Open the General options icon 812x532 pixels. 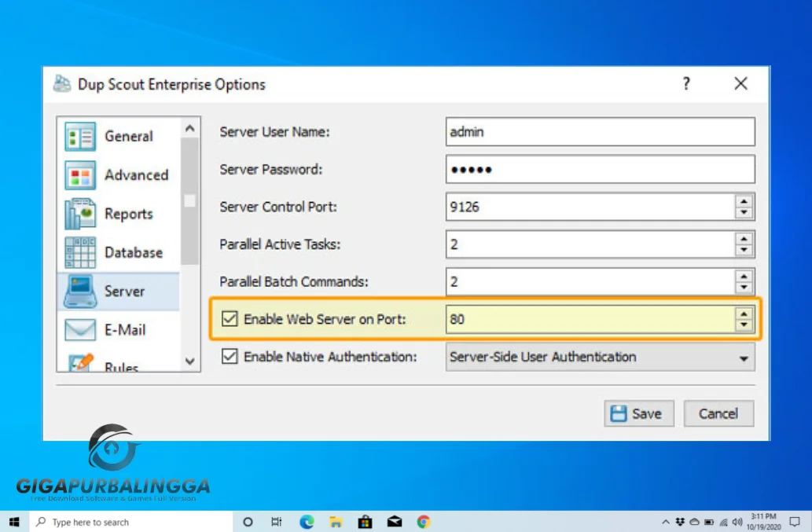point(79,136)
